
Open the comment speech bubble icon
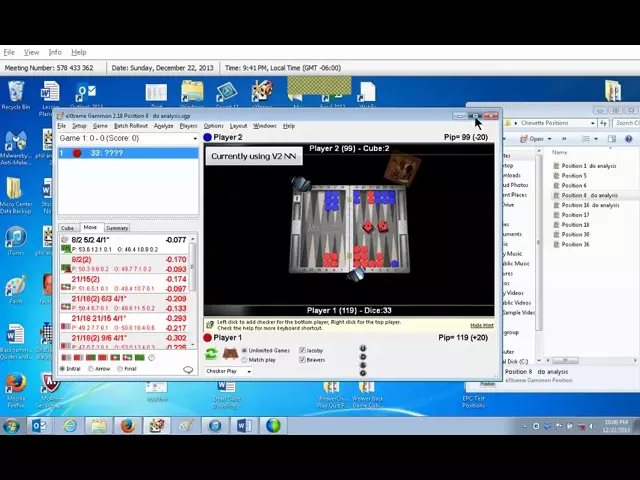(x=188, y=370)
